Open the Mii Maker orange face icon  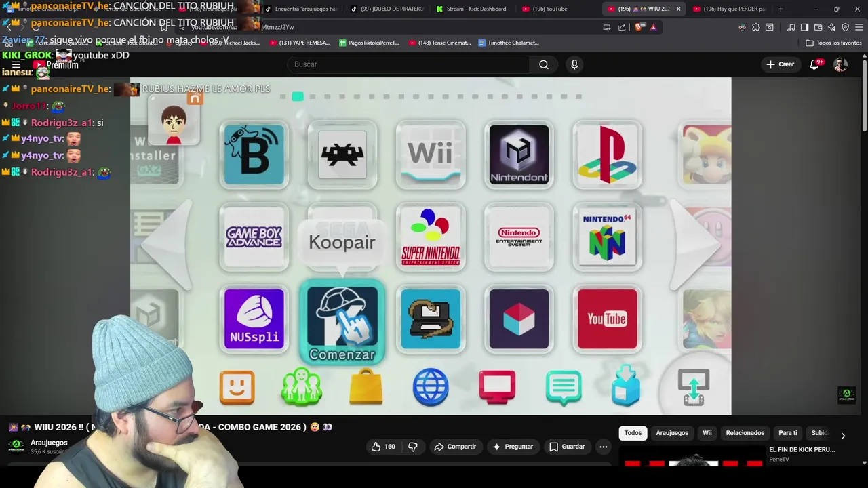pos(237,388)
